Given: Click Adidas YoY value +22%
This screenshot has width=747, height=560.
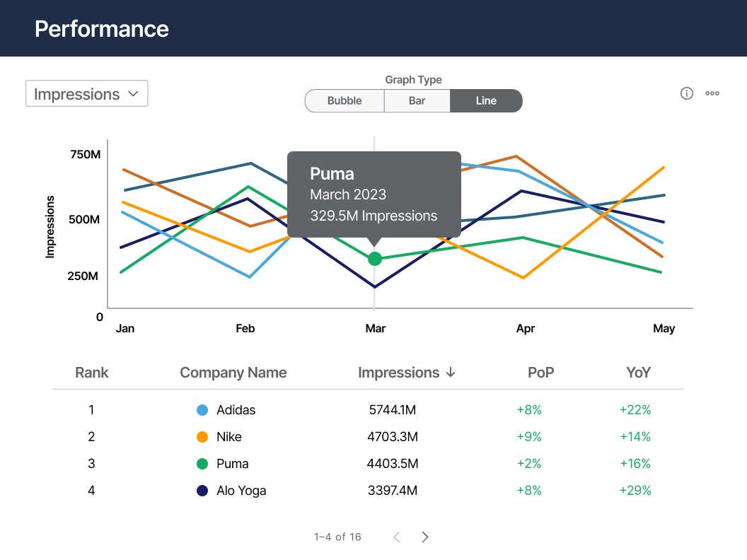Looking at the screenshot, I should (635, 410).
